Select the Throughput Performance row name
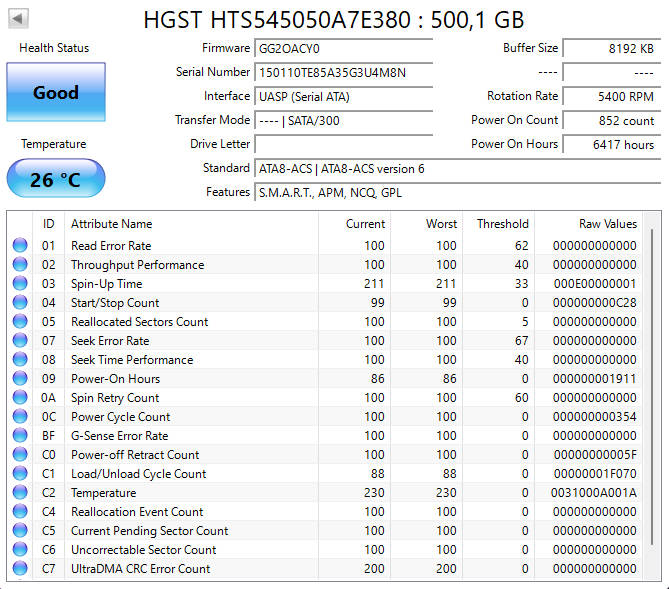 (x=137, y=265)
